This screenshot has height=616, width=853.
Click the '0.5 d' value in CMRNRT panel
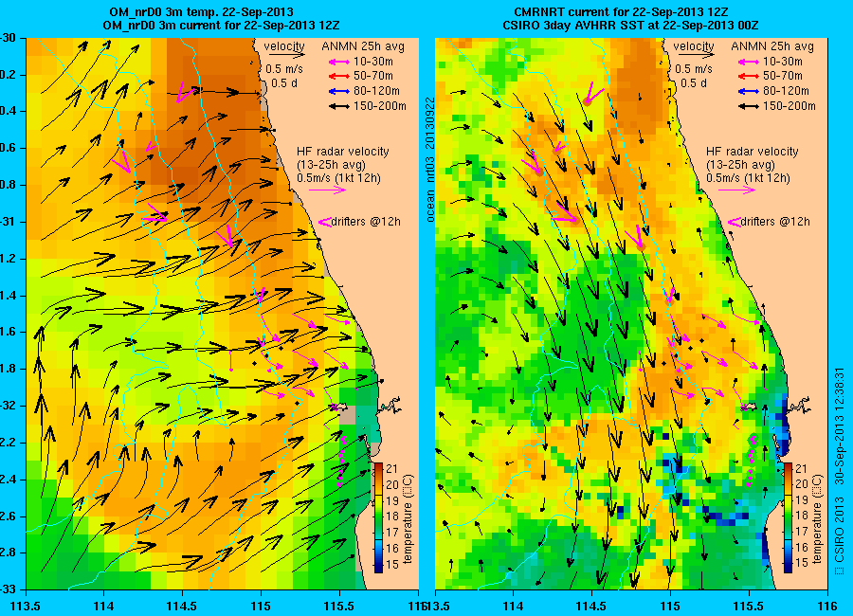point(694,83)
